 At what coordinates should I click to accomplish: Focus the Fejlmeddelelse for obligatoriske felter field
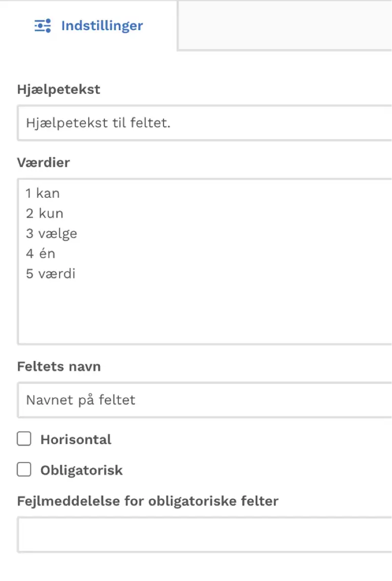pos(205,534)
